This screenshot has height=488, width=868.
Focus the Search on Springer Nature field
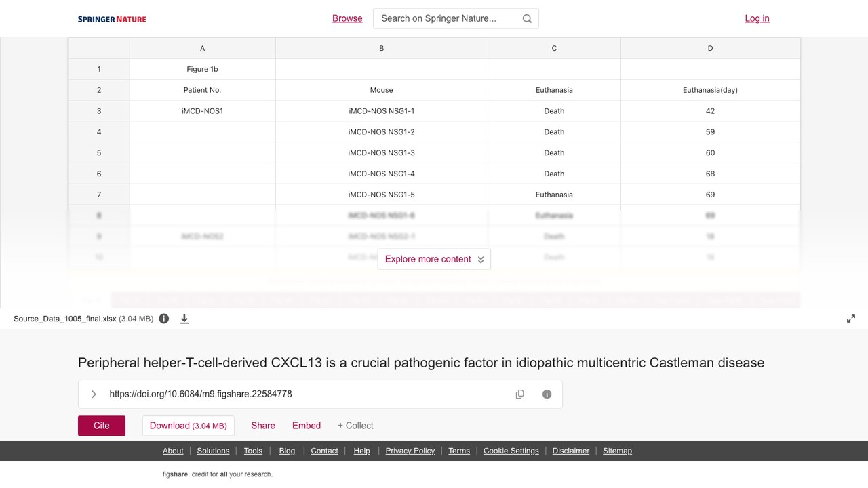pos(456,18)
